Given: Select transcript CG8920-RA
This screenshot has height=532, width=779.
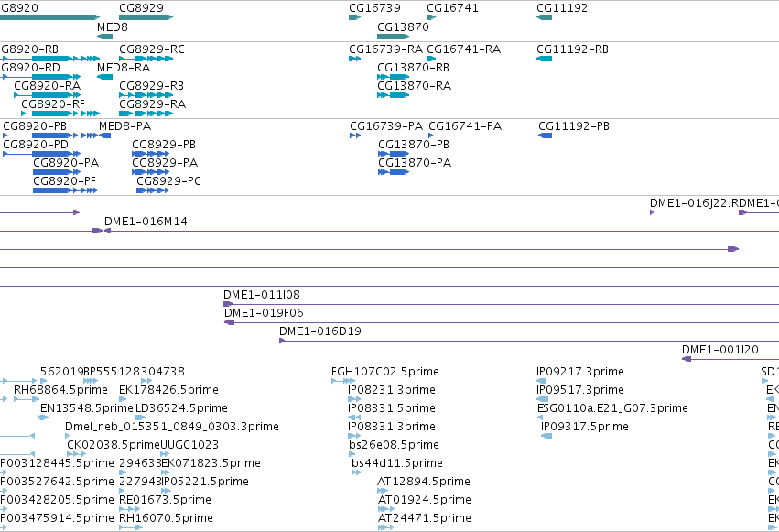Looking at the screenshot, I should pyautogui.click(x=48, y=86).
